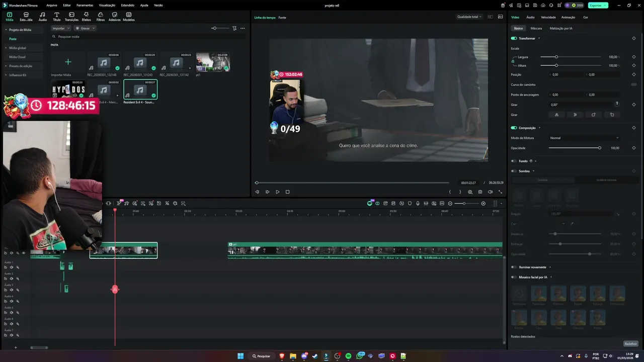This screenshot has width=644, height=362.
Task: Open the Efeitos library tab
Action: click(86, 17)
